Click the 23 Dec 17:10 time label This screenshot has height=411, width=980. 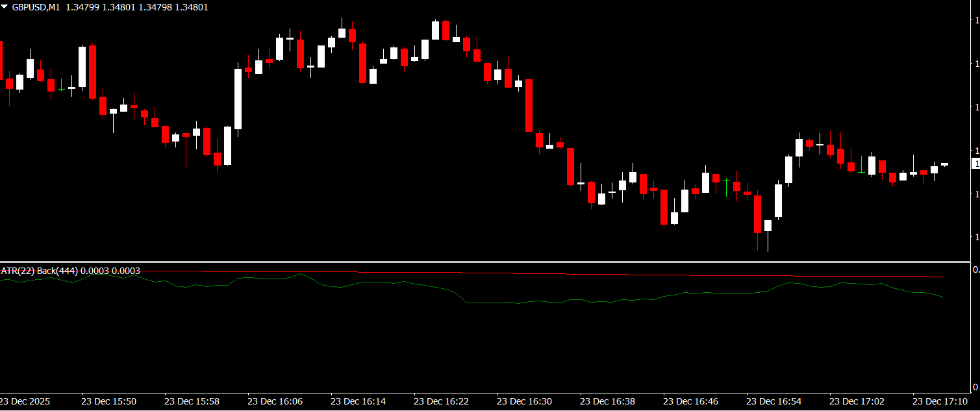tap(940, 402)
